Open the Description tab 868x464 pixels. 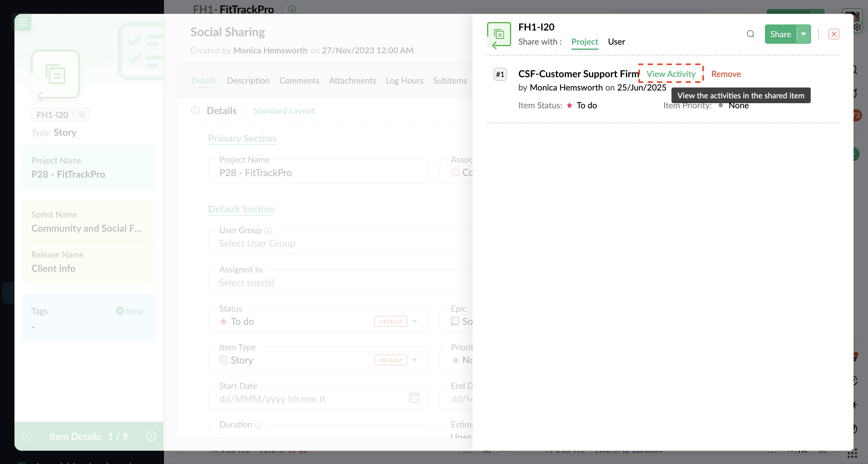tap(248, 80)
